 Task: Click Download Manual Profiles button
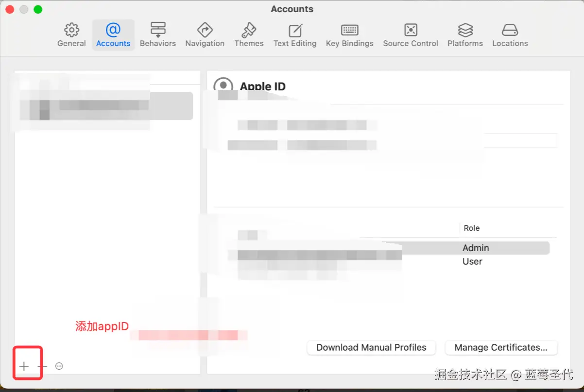point(371,348)
